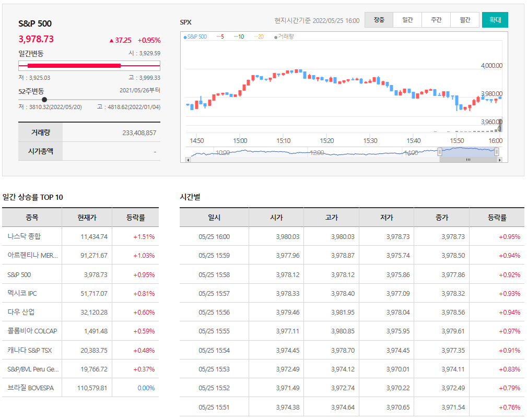
Task: Toggle the 10 moving average legend
Action: (239, 37)
